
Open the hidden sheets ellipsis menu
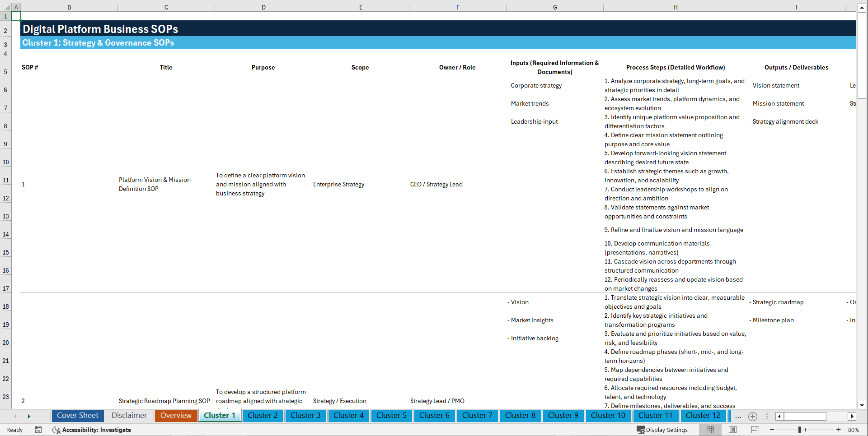point(738,417)
